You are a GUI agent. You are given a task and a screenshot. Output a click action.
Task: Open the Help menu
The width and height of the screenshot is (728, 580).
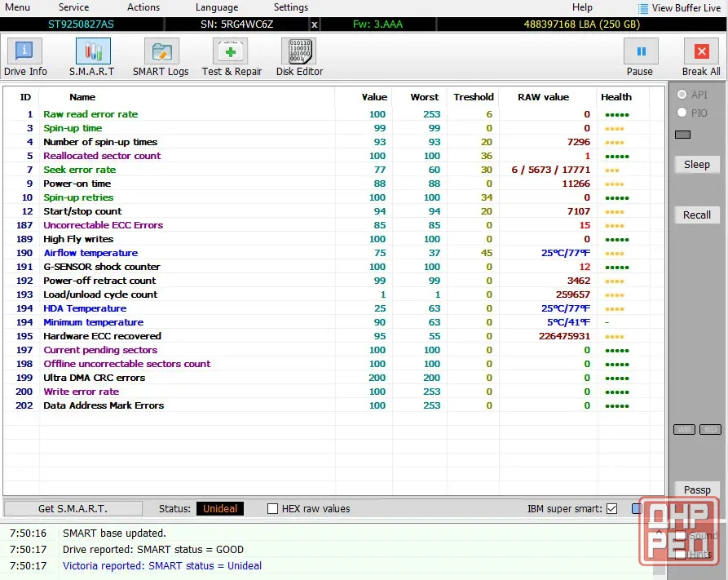point(582,7)
